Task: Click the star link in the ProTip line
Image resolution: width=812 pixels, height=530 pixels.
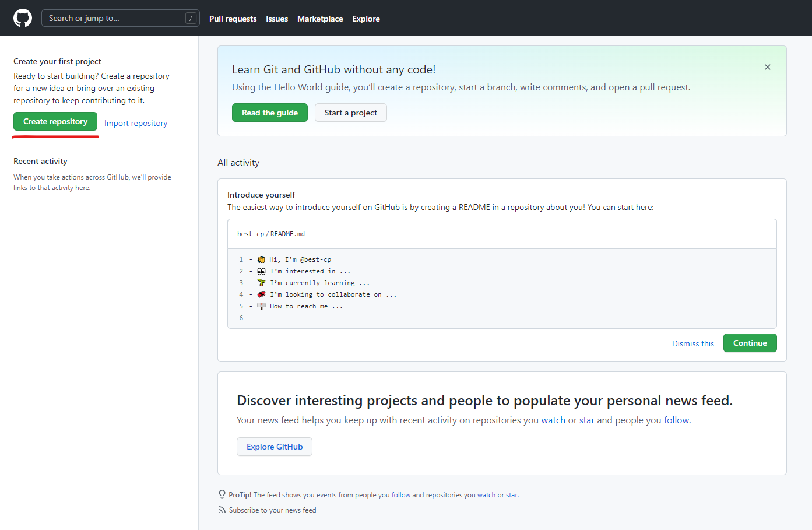Action: (x=512, y=495)
